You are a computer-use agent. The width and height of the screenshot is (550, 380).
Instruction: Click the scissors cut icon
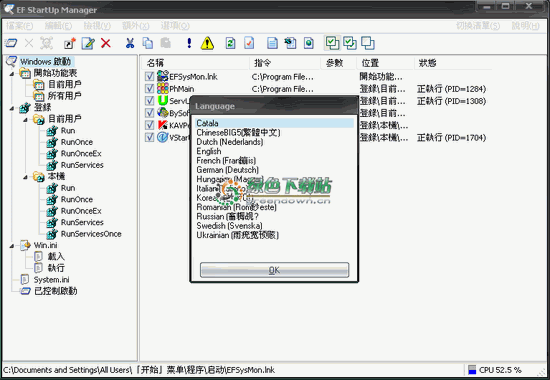(x=130, y=43)
